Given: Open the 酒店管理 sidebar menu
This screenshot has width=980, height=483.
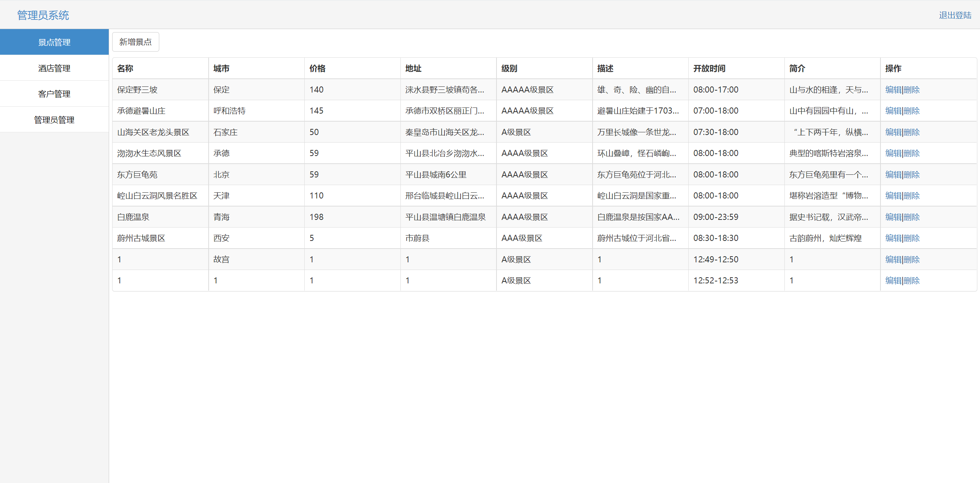Looking at the screenshot, I should tap(54, 68).
